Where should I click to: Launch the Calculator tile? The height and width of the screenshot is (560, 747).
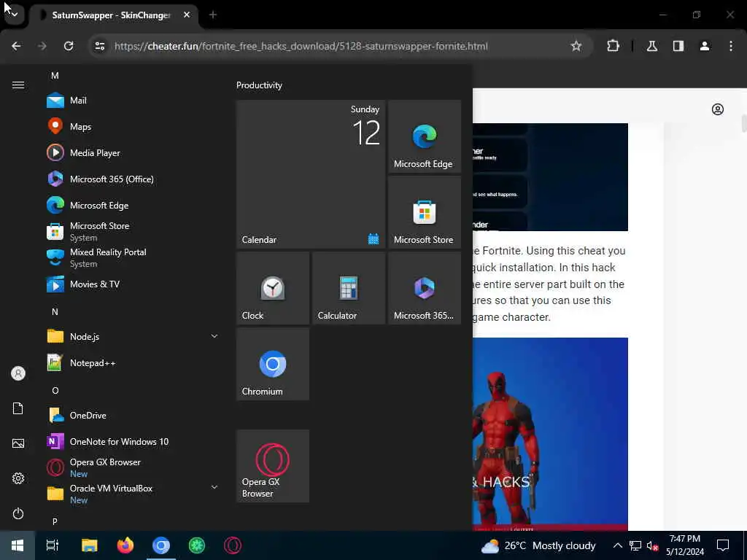coord(348,288)
